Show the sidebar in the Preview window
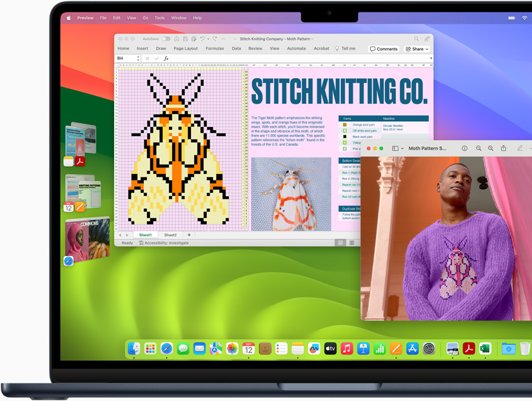Image resolution: width=532 pixels, height=401 pixels. click(395, 148)
